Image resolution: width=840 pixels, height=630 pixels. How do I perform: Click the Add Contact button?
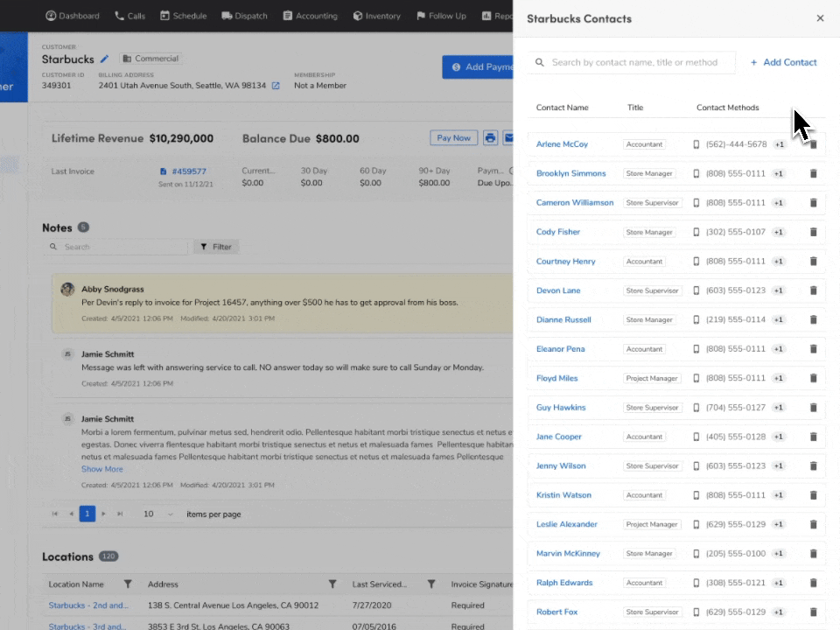[x=783, y=62]
